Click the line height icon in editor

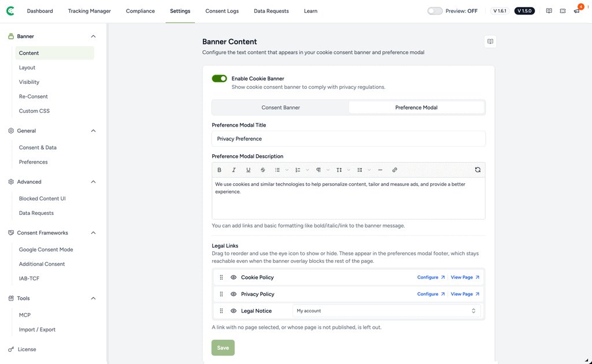click(360, 170)
